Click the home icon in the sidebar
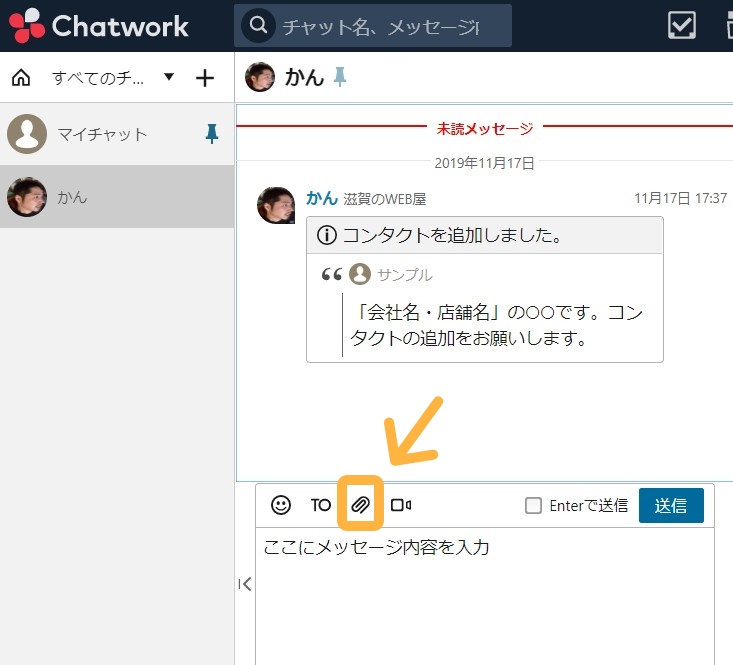This screenshot has width=733, height=665. coord(21,78)
